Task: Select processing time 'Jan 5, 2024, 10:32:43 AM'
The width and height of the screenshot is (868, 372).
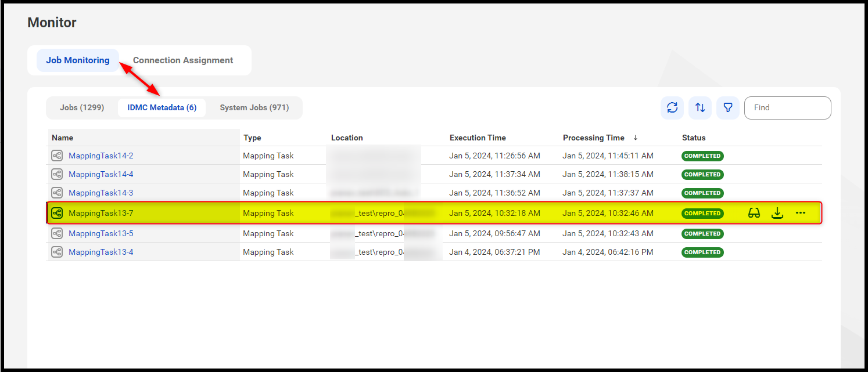Action: pos(608,233)
